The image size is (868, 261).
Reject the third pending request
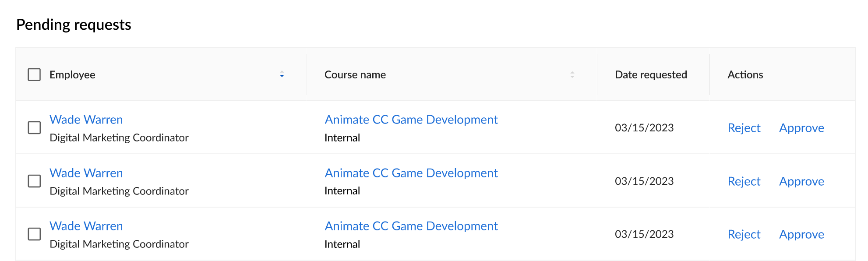click(x=744, y=234)
